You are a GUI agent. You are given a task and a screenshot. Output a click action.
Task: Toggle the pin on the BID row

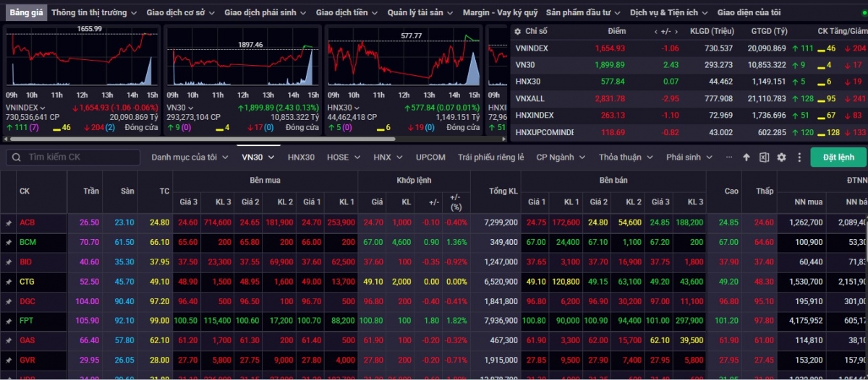point(9,262)
